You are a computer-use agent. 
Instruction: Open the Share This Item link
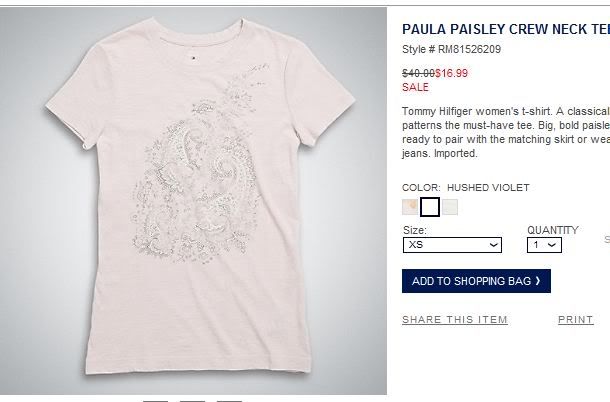(x=455, y=319)
